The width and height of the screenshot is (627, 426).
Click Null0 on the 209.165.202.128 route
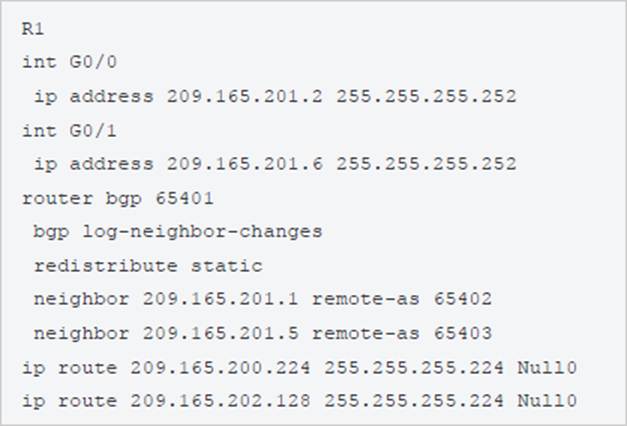pos(547,402)
